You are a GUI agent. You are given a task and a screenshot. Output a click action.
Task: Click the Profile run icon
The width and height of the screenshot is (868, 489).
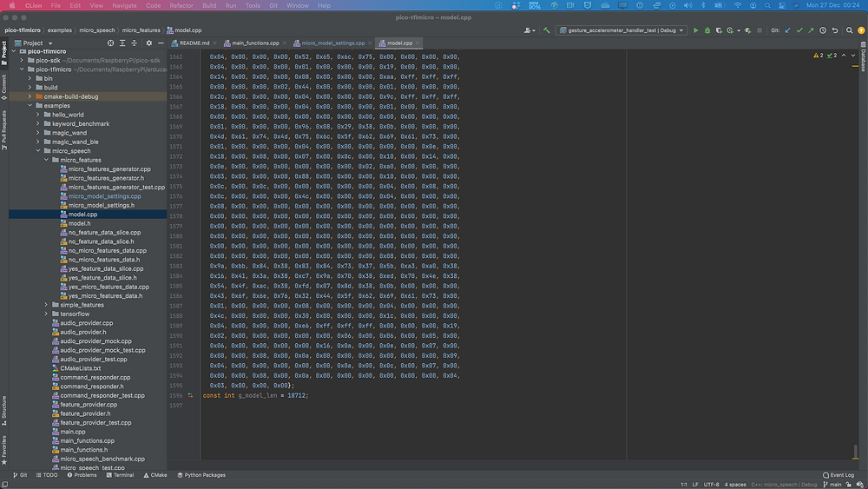(730, 30)
